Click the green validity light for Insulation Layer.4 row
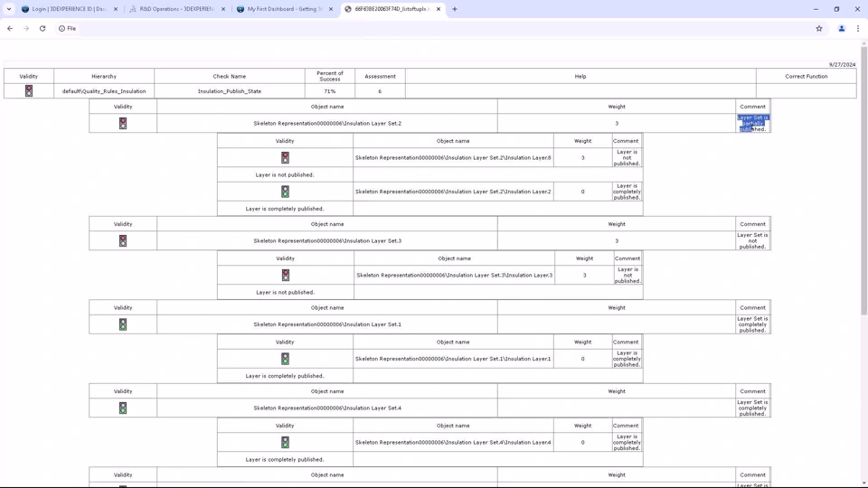Viewport: 868px width, 488px height. (285, 442)
